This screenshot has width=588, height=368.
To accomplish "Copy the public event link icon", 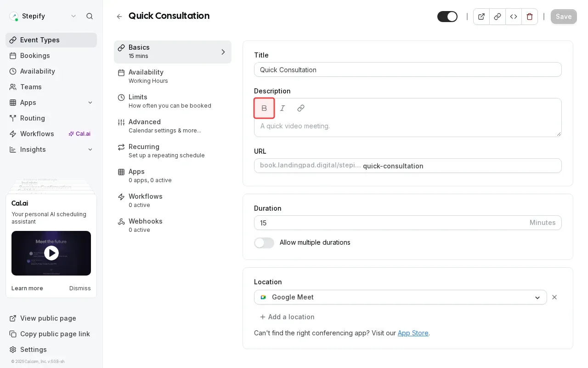I will click(x=497, y=17).
